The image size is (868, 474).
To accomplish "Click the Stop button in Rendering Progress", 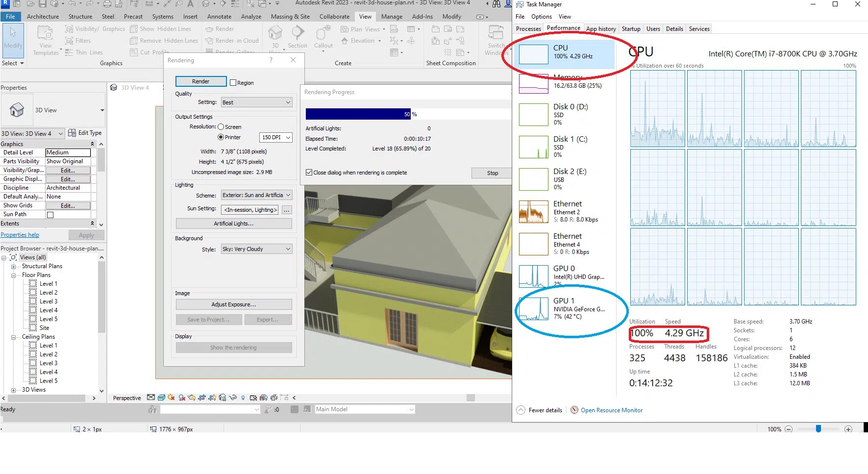I will (492, 173).
